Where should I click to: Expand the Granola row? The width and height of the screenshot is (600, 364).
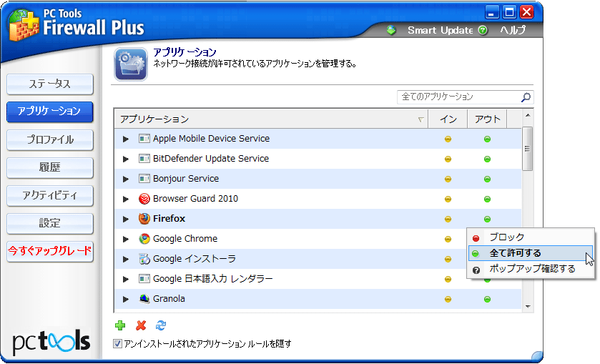tap(126, 300)
